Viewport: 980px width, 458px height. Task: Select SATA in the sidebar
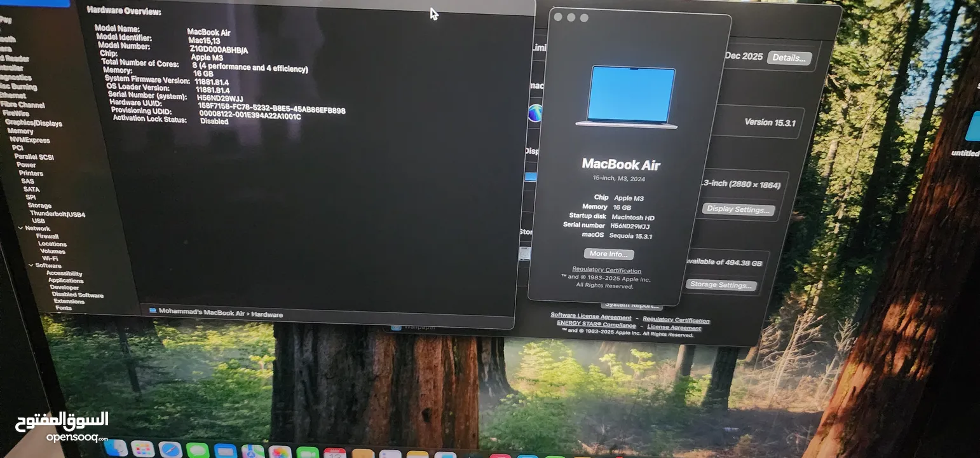[31, 190]
